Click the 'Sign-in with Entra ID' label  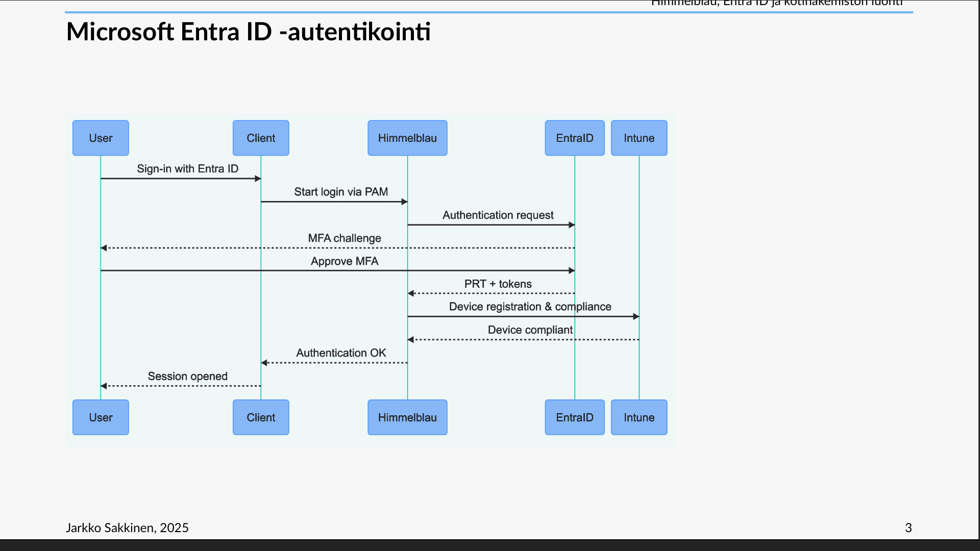[187, 169]
